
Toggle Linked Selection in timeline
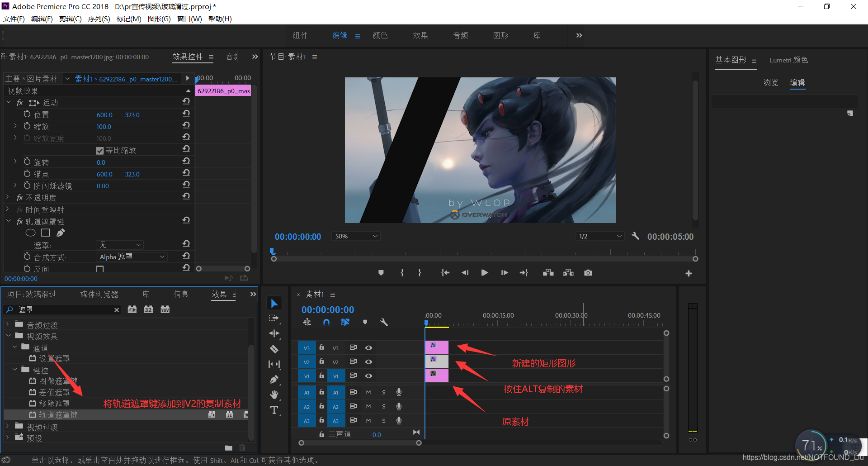(345, 322)
